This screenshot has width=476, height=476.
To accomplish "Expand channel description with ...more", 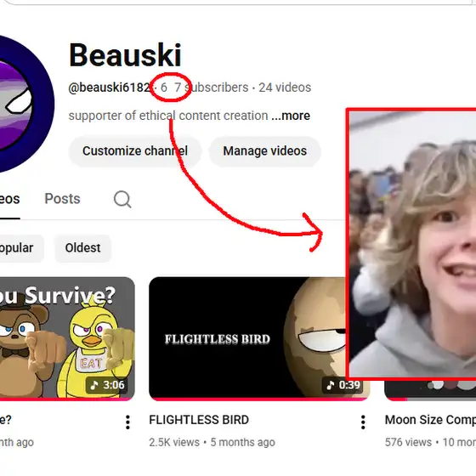I will tap(291, 116).
